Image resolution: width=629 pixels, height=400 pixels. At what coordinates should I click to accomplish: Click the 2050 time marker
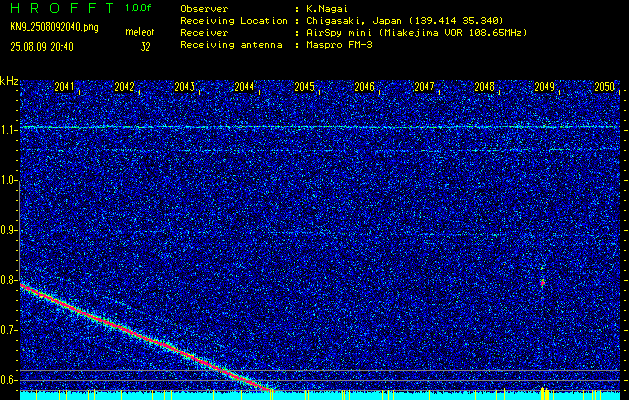tap(605, 87)
